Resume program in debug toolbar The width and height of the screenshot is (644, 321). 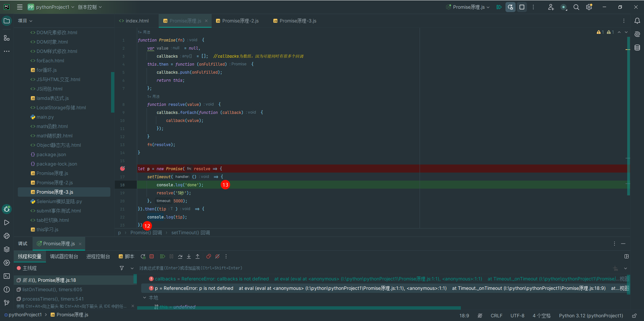(163, 256)
